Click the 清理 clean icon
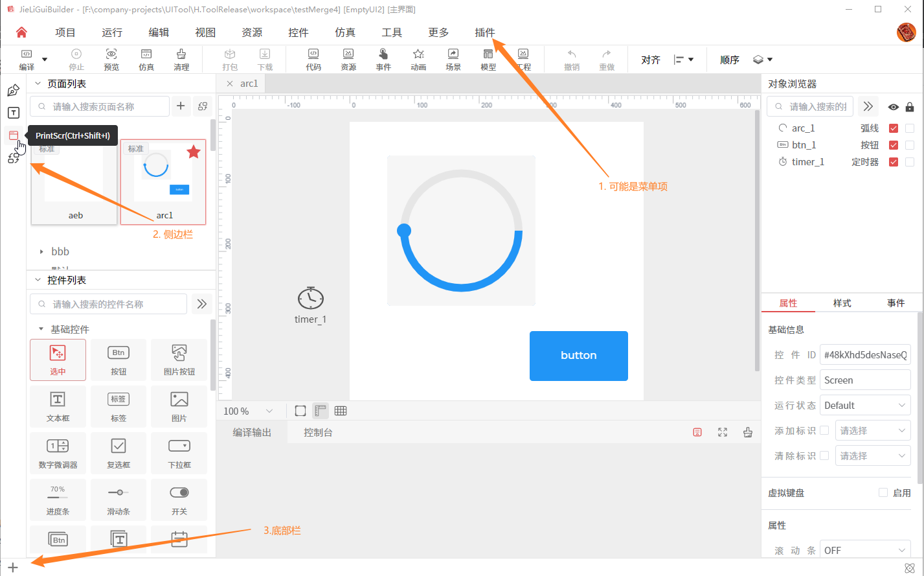Viewport: 924px width, 576px height. click(x=181, y=54)
